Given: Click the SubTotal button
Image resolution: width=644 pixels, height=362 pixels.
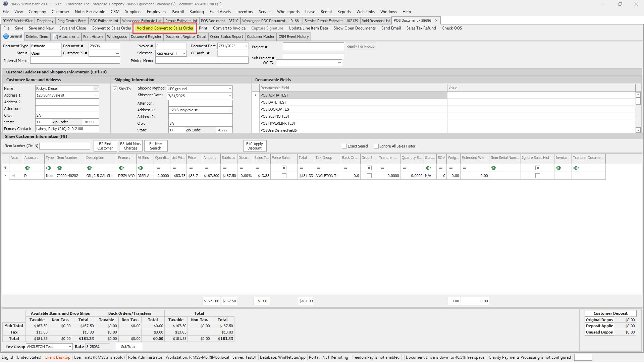Looking at the screenshot, I should 128,347.
